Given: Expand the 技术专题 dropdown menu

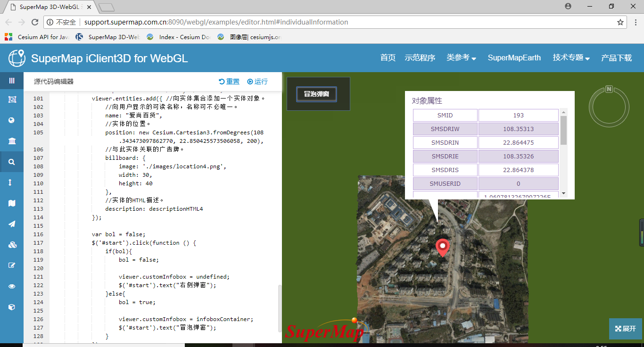Looking at the screenshot, I should (x=571, y=58).
